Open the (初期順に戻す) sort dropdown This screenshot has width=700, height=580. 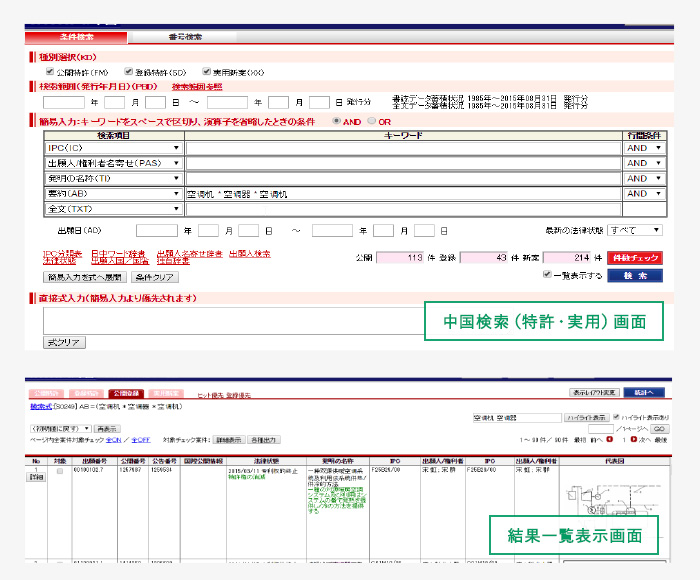[x=61, y=429]
